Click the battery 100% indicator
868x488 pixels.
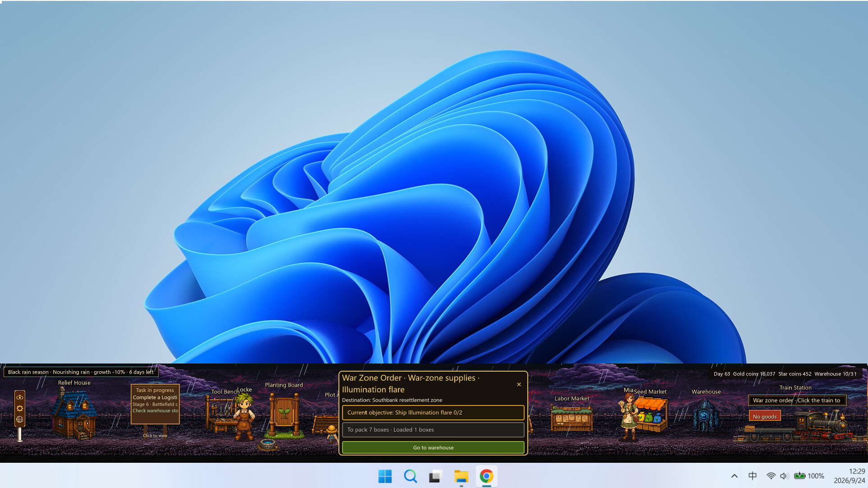809,476
